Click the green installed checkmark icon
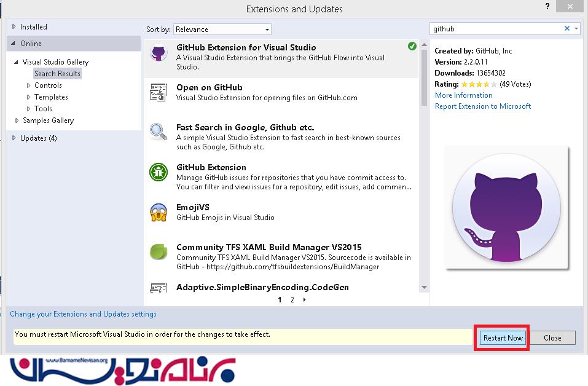 (412, 47)
